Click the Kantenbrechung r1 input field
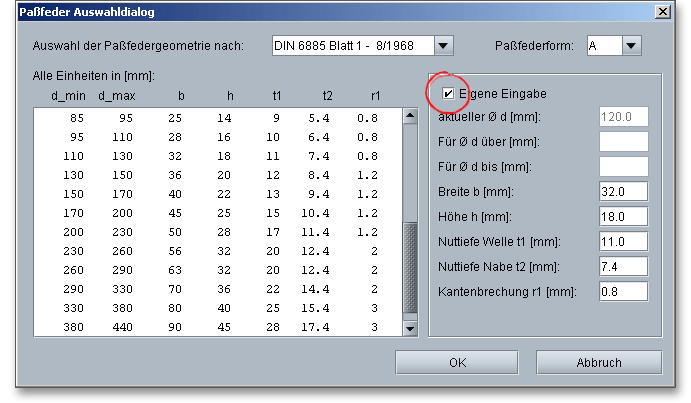The image size is (691, 403). (623, 291)
